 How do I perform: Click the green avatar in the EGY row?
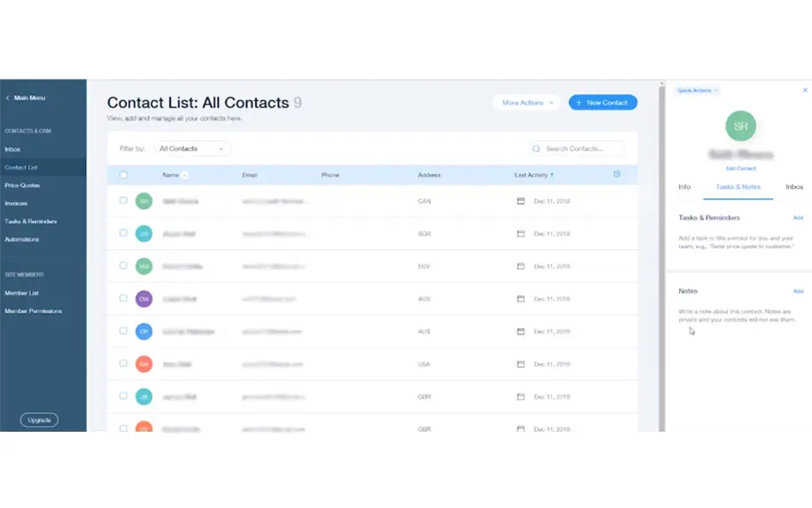pyautogui.click(x=144, y=266)
